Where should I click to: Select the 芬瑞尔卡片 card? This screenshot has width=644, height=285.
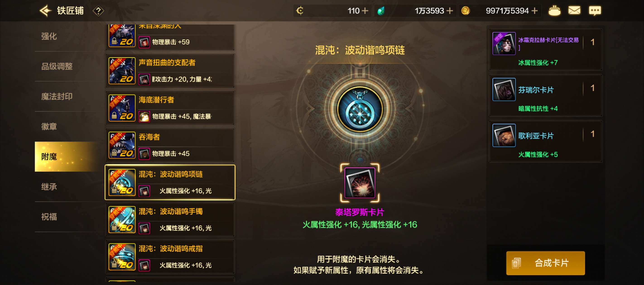[545, 95]
